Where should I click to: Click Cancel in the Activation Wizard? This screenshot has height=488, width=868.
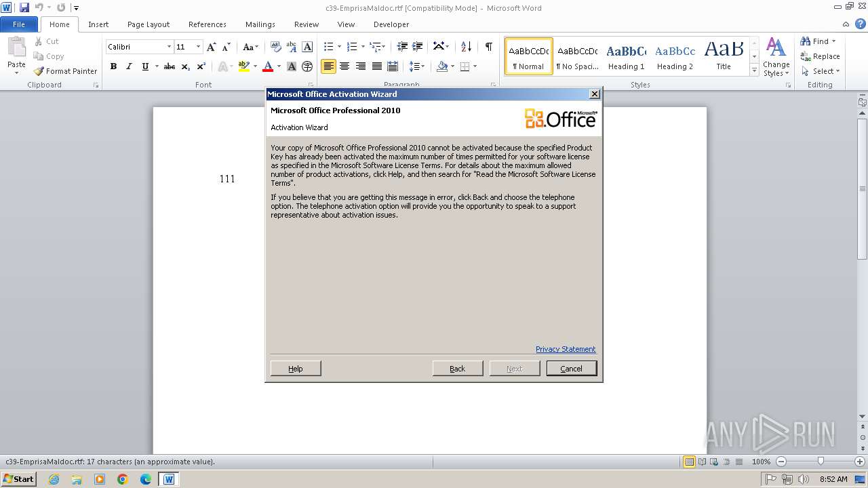pyautogui.click(x=572, y=368)
